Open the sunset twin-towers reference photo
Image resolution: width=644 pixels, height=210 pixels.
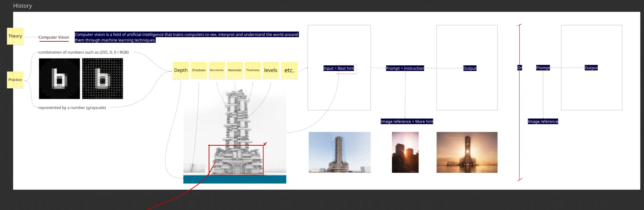(x=405, y=152)
